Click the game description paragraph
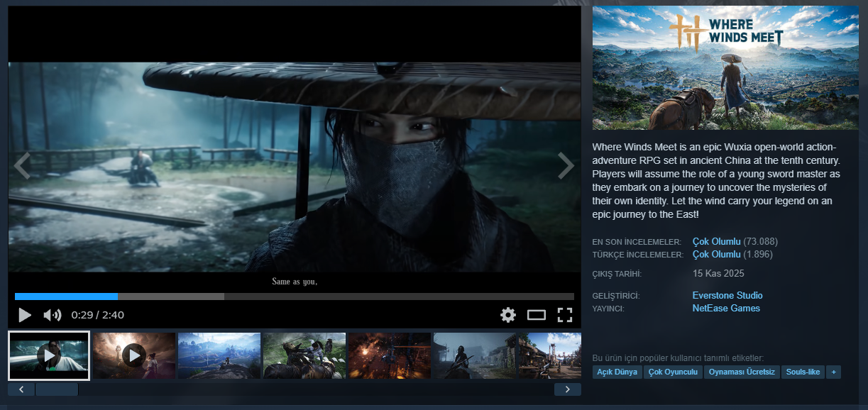 click(717, 180)
